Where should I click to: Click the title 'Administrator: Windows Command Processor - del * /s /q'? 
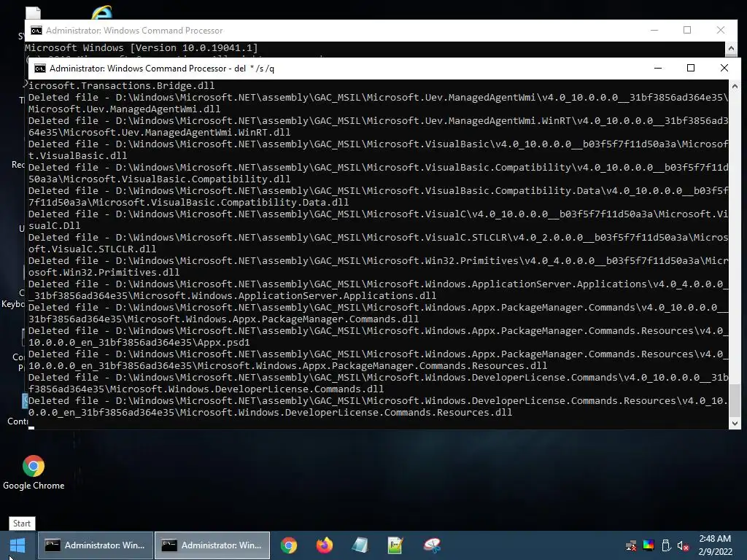(161, 69)
